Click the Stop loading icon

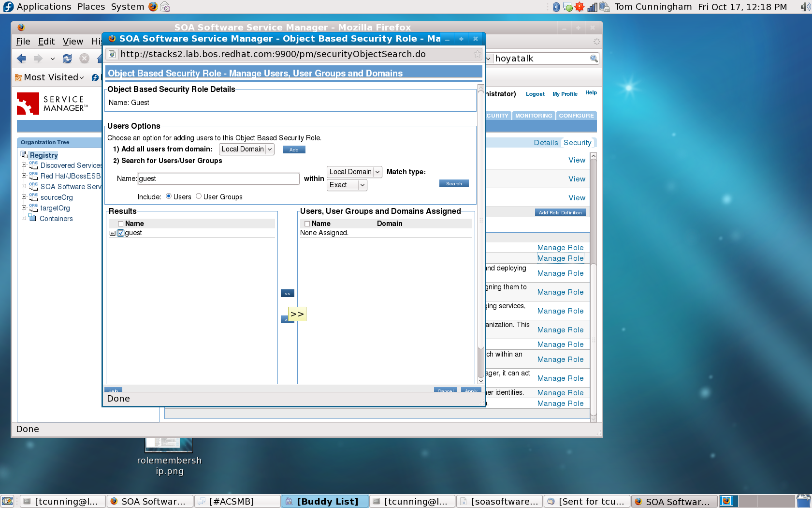(84, 59)
